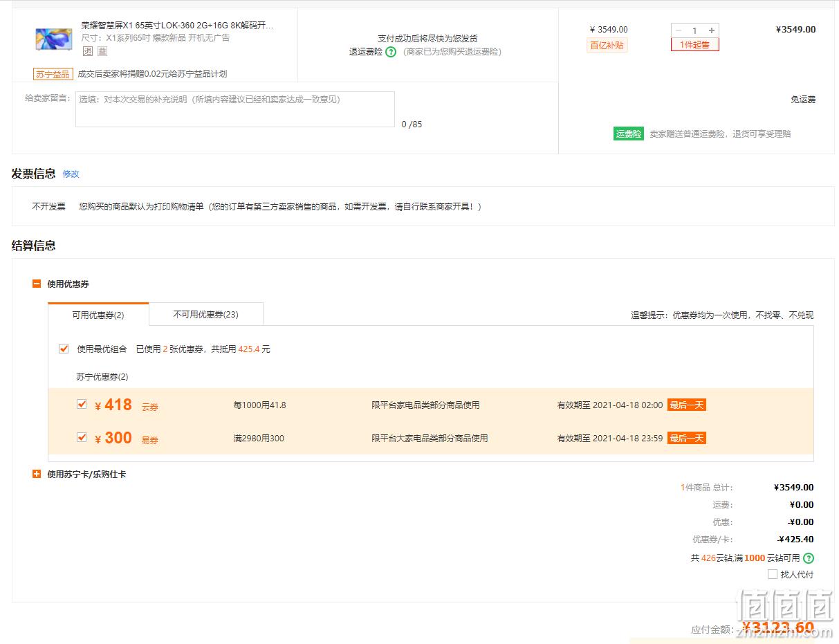Click the 满2980用300 coupon condition text
This screenshot has width=839, height=644.
259,439
